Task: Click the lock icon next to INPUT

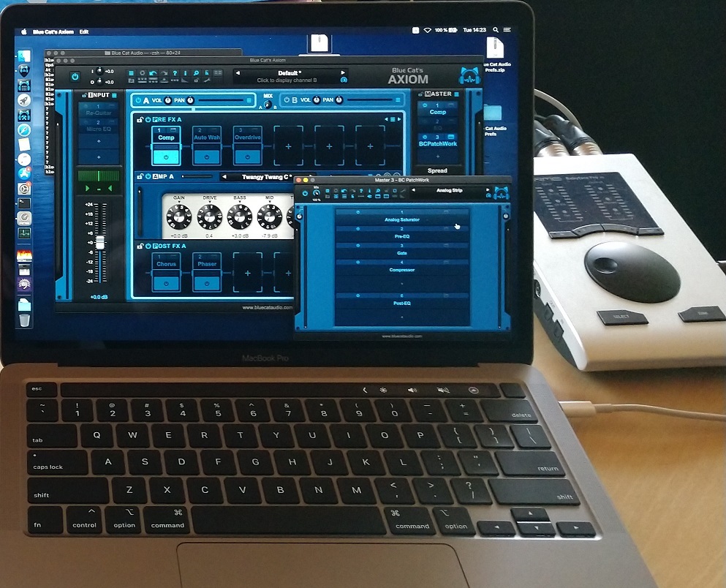Action: (84, 95)
